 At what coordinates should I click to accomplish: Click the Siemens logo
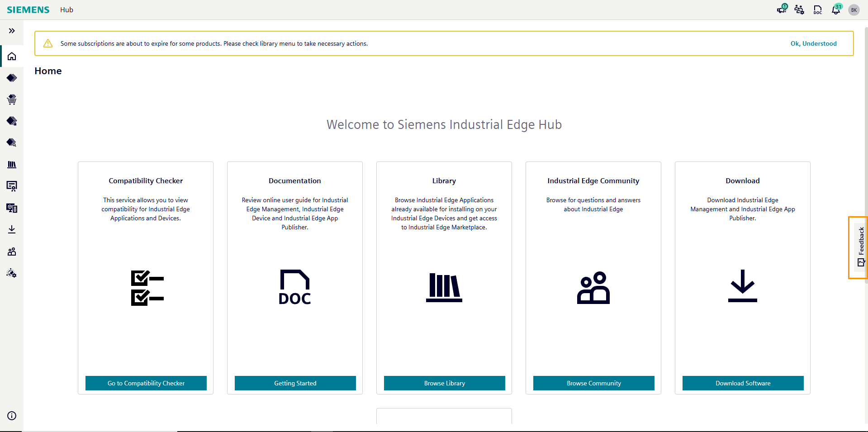[x=28, y=10]
